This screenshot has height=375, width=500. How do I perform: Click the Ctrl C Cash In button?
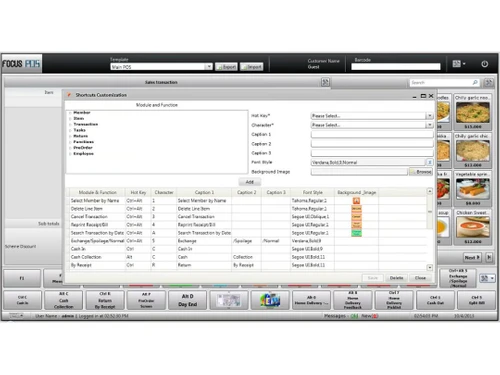(22, 300)
